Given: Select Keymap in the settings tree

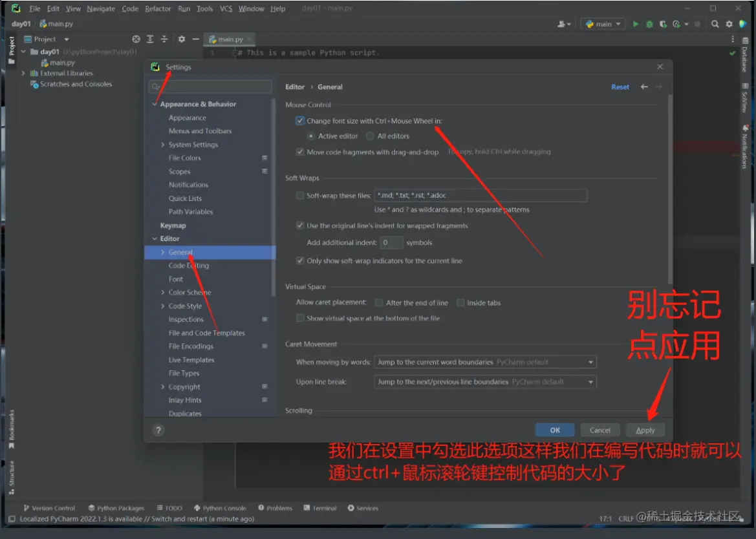Looking at the screenshot, I should [x=173, y=226].
